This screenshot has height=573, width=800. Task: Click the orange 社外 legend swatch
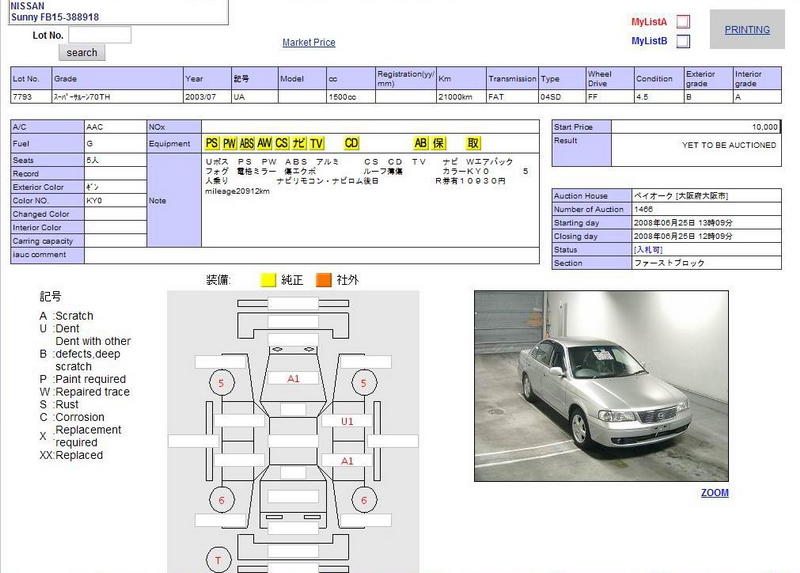click(324, 280)
